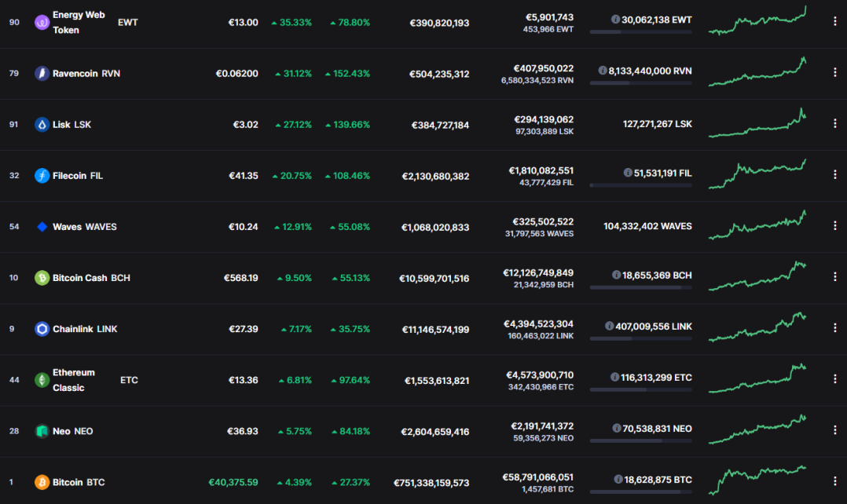Click the info icon beside BTC circulating supply
Screen dimensions: 847x504
tap(618, 479)
